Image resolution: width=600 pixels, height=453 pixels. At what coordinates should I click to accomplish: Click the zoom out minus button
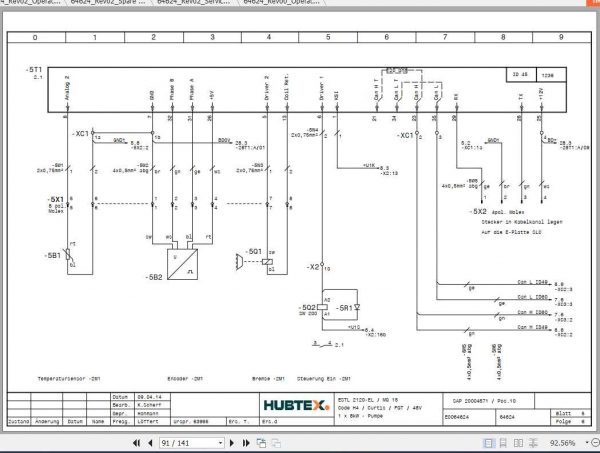[595, 443]
